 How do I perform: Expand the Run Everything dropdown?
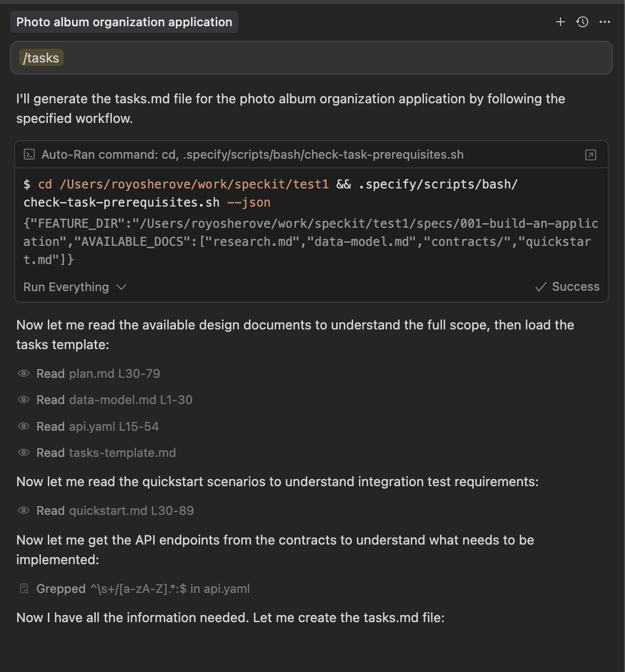(x=75, y=287)
